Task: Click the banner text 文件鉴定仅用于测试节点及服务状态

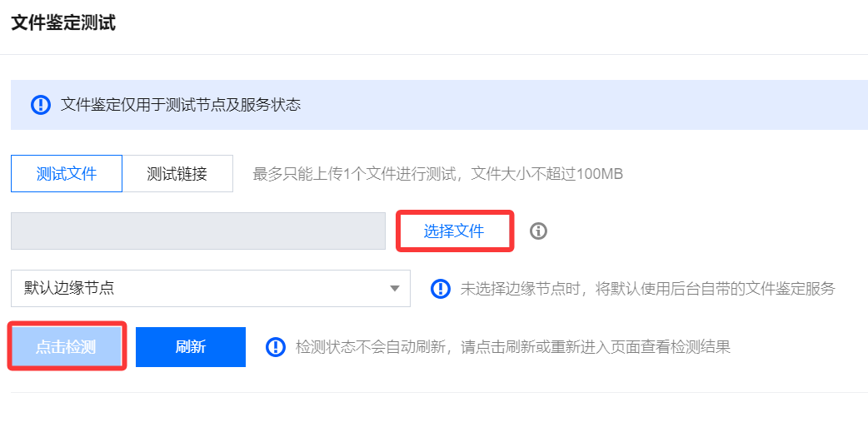Action: (x=181, y=105)
